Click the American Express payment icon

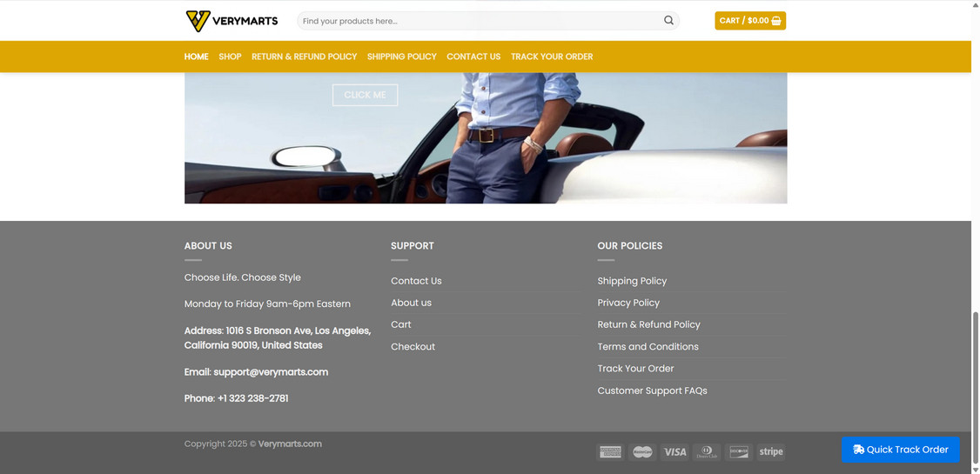point(610,452)
